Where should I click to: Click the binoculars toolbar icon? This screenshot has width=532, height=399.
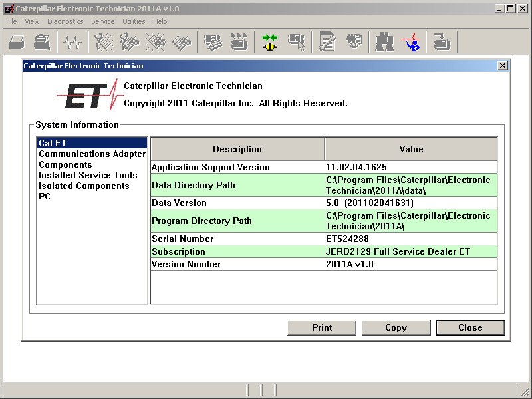point(384,42)
